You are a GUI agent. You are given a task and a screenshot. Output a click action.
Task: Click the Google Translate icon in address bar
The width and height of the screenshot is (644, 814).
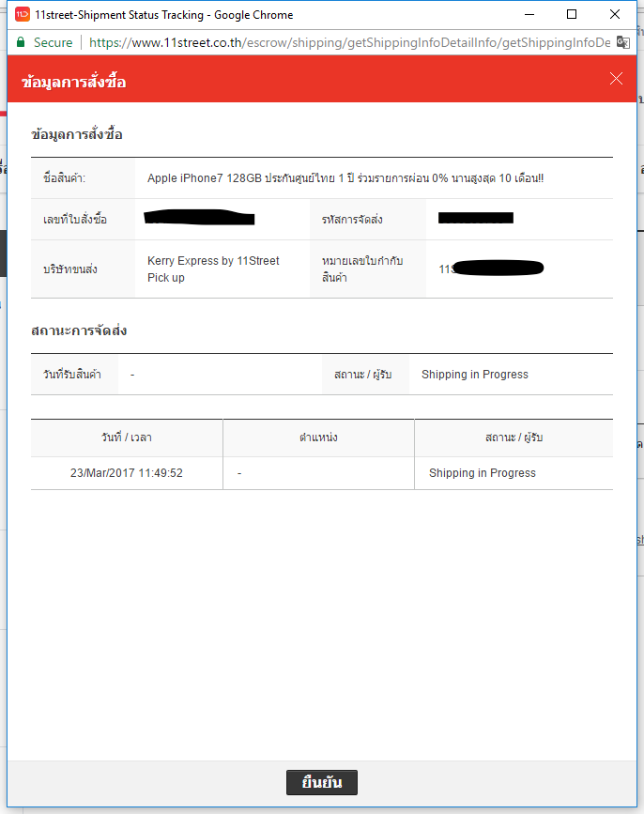[x=622, y=42]
